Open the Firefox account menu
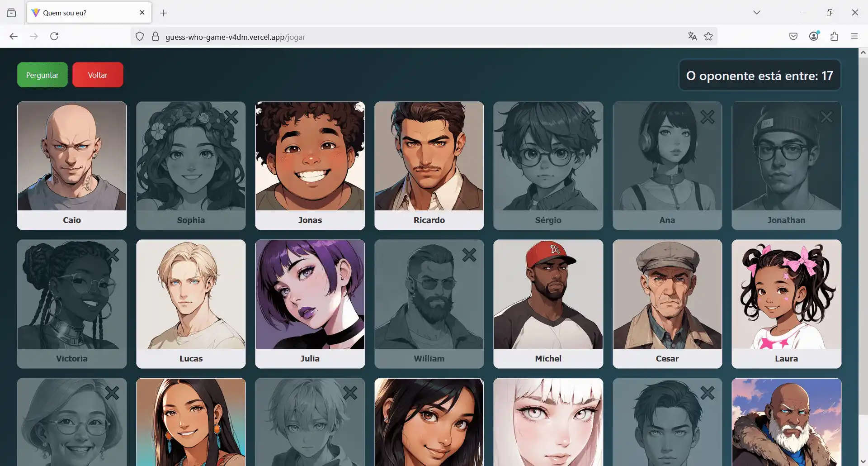 point(814,36)
